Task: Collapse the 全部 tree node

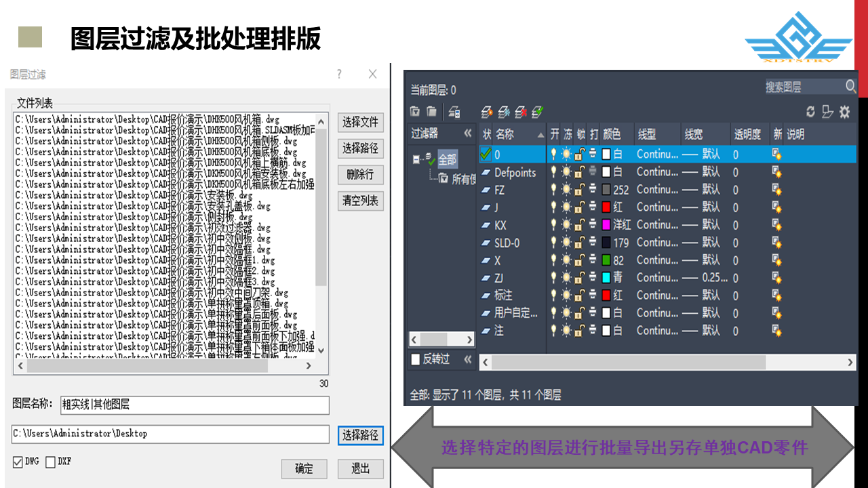Action: click(416, 160)
